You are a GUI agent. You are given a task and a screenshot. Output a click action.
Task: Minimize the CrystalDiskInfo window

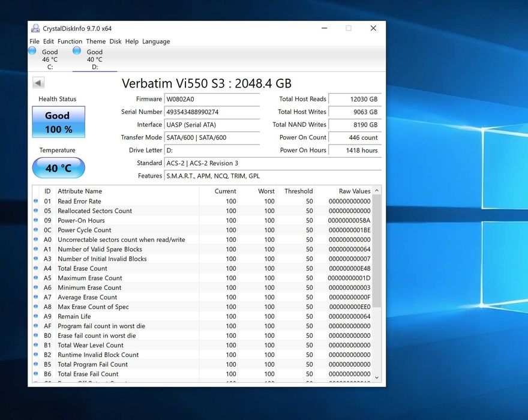(x=324, y=28)
